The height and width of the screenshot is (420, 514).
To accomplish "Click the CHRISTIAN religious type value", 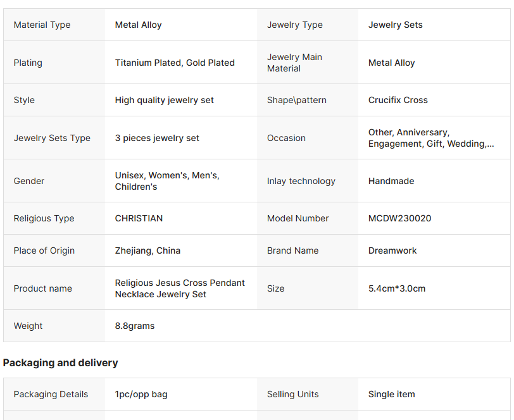I will 139,218.
